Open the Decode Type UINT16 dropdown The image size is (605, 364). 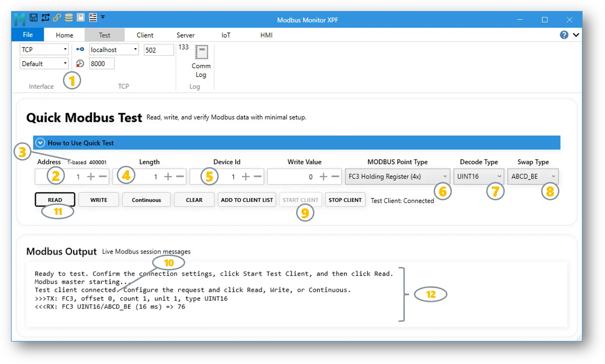point(479,176)
